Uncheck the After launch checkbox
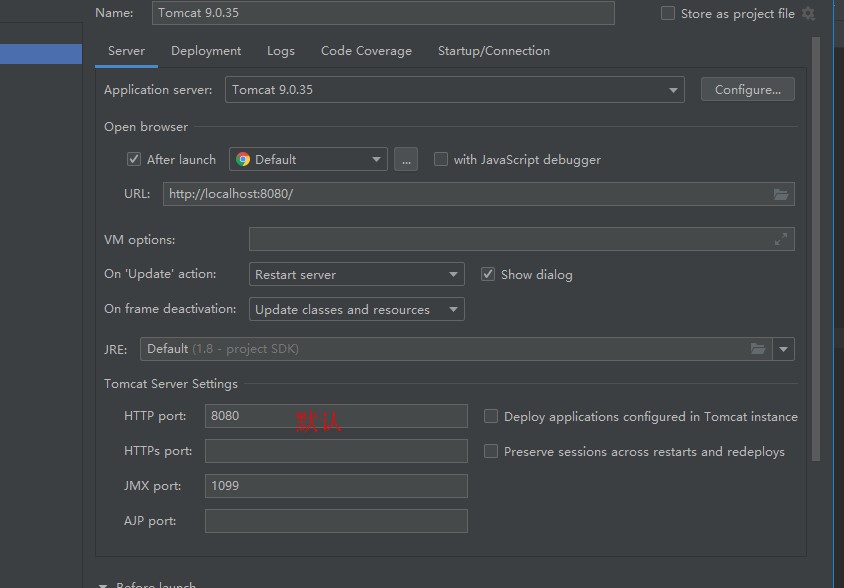The image size is (844, 588). pos(133,159)
